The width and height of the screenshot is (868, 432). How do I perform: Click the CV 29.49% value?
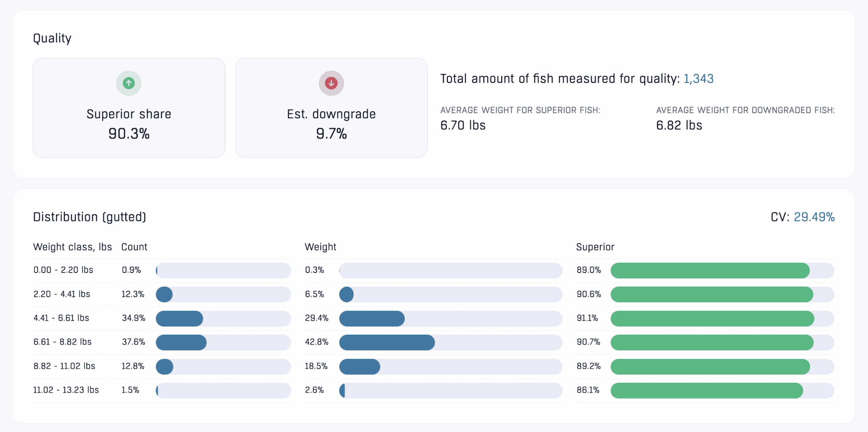(814, 217)
